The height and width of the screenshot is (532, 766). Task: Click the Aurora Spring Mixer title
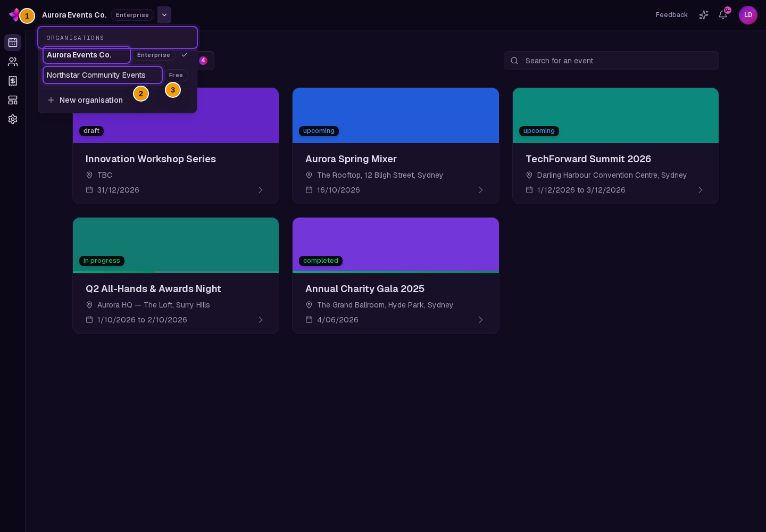[351, 159]
